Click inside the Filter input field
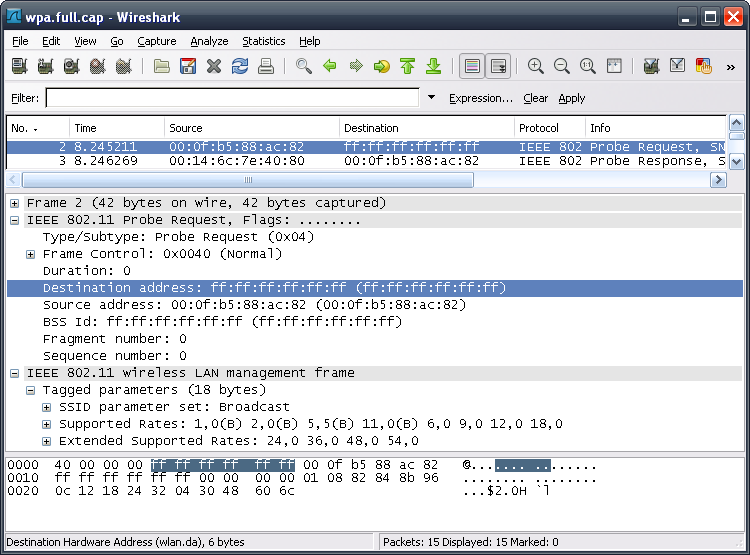750x555 pixels. coord(232,98)
